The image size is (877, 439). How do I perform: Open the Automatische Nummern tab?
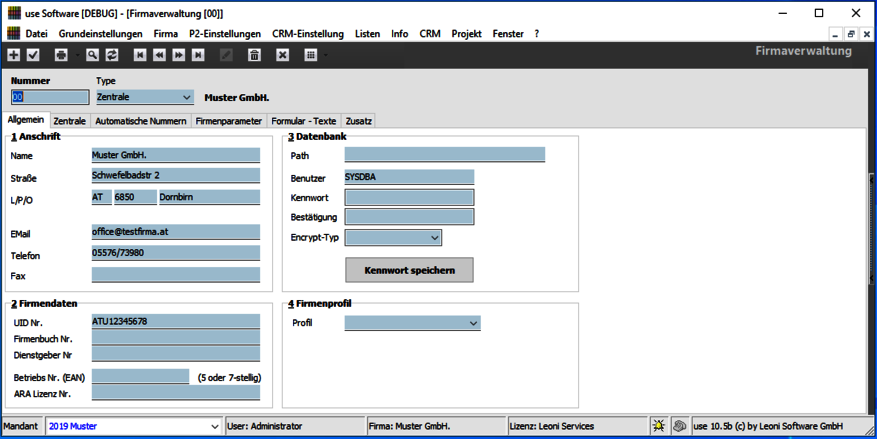tap(140, 121)
